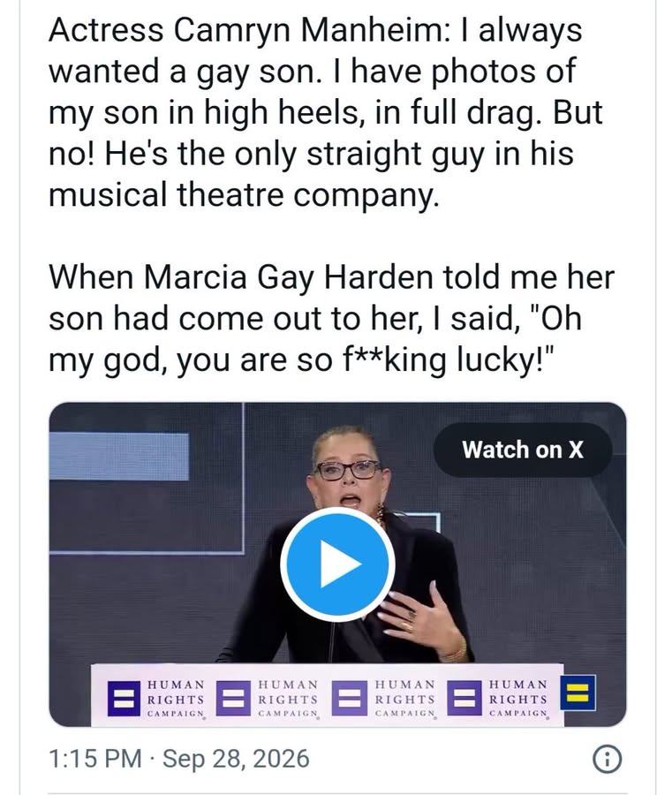Click the Watch on X button
Screen dimensions: 672x795
click(x=523, y=450)
